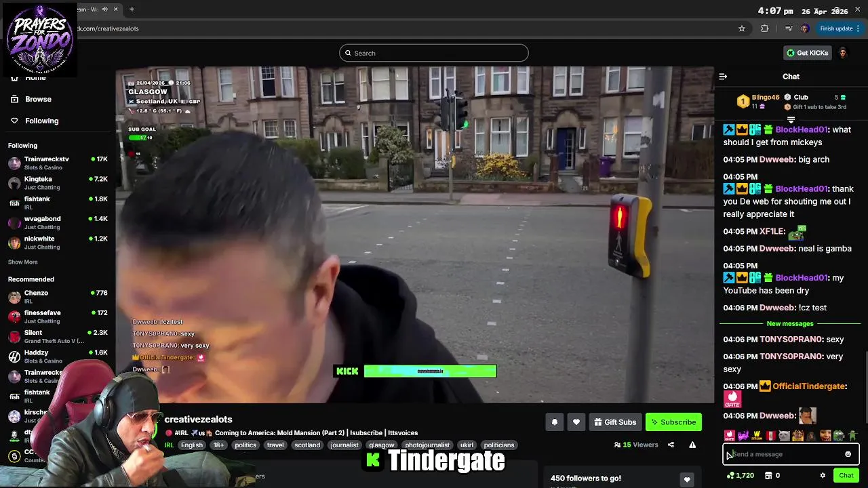Open Kingteka channel in the sidebar
The height and width of the screenshot is (488, 868).
pos(58,183)
